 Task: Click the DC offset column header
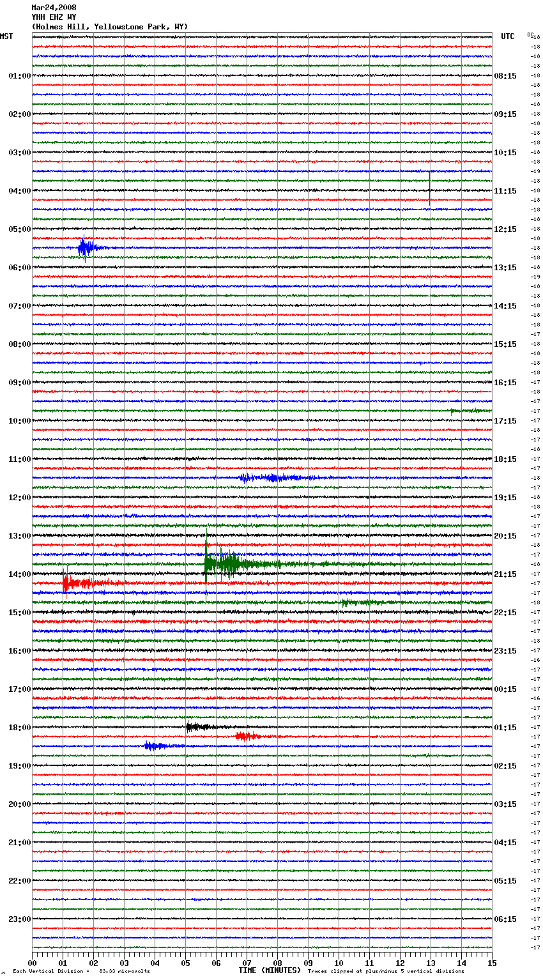coord(530,34)
